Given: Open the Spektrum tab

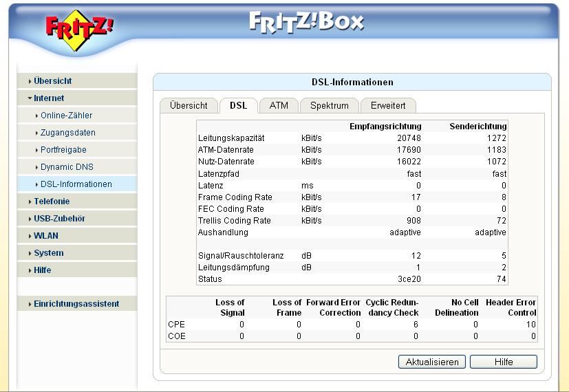Looking at the screenshot, I should [x=329, y=105].
